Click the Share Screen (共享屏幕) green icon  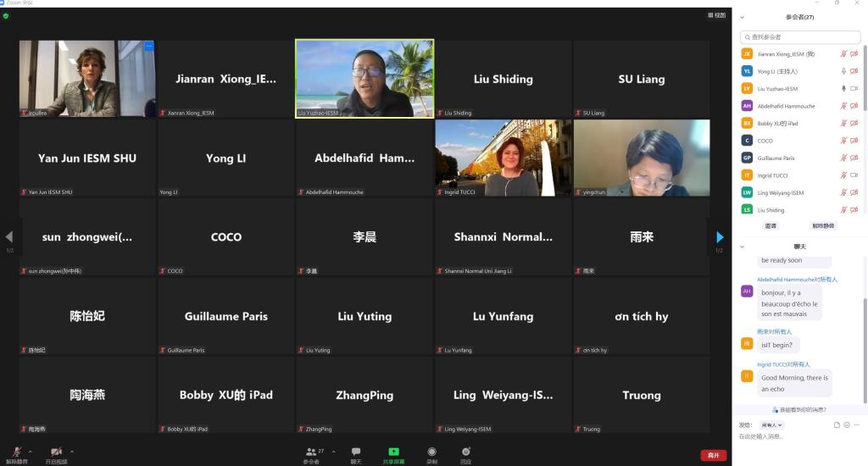tap(393, 452)
